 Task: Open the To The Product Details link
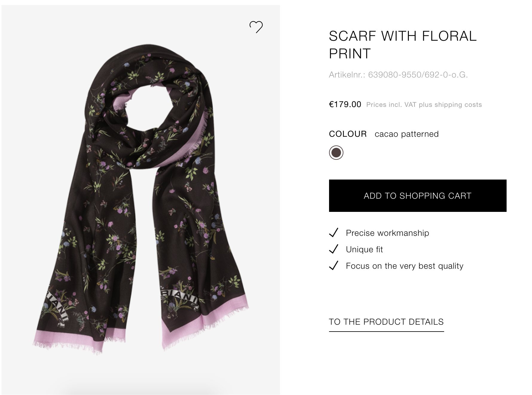click(x=386, y=322)
